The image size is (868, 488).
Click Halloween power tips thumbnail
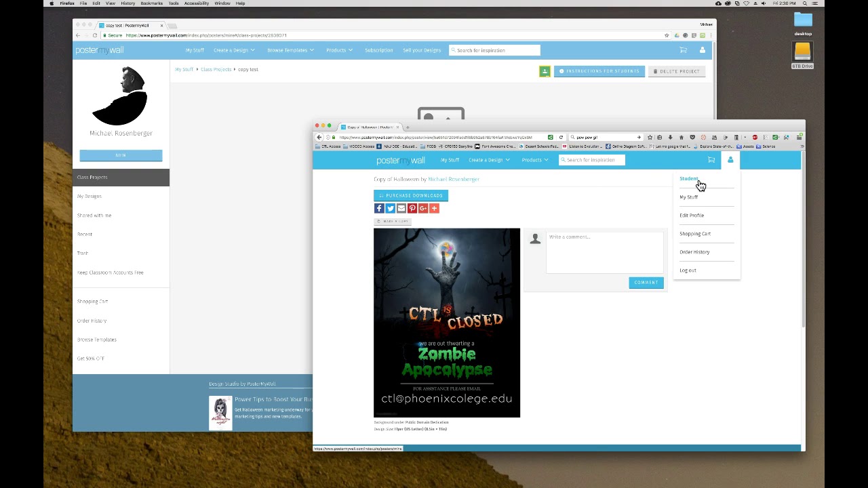[x=220, y=412]
